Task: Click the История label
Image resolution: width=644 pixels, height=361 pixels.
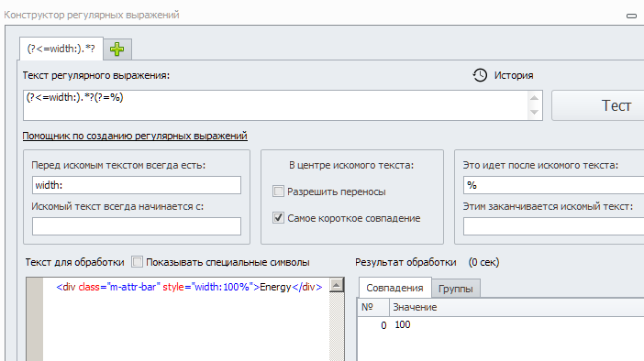Action: pos(514,75)
